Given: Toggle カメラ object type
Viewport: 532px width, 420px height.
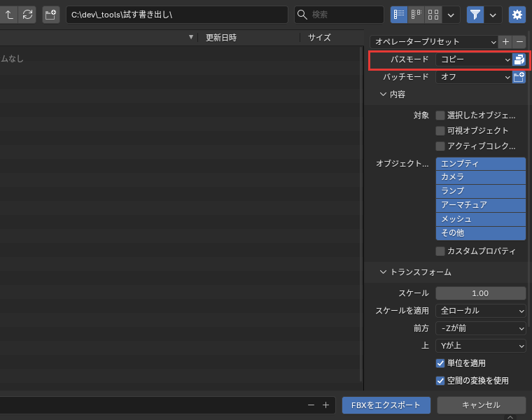Looking at the screenshot, I should pos(481,177).
